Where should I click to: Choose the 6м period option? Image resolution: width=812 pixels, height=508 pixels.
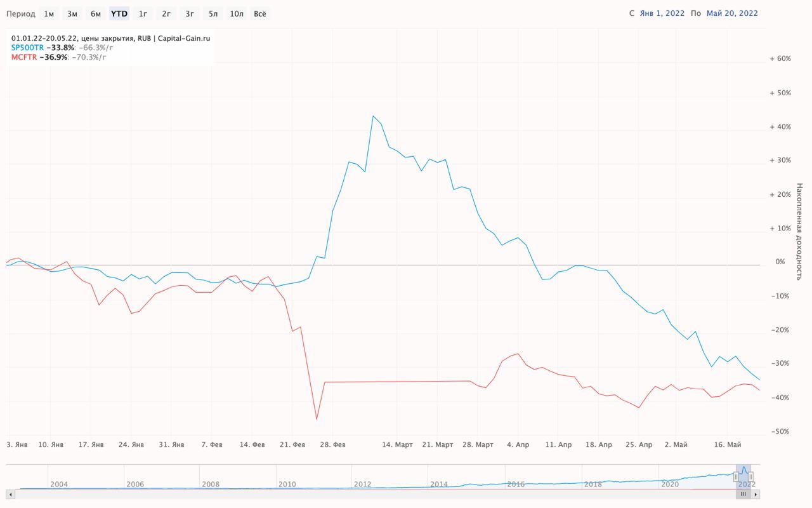tap(96, 13)
